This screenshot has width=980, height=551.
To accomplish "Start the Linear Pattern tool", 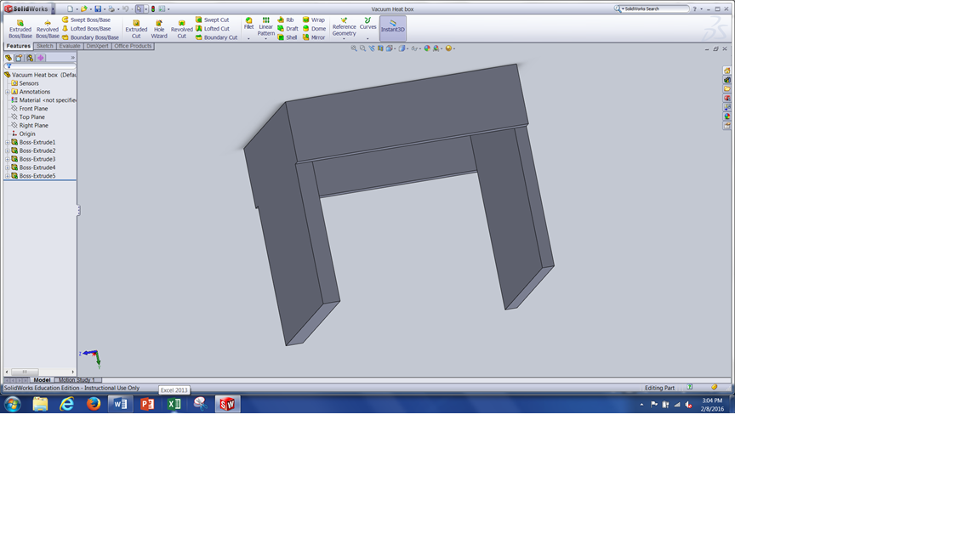I will click(x=265, y=26).
